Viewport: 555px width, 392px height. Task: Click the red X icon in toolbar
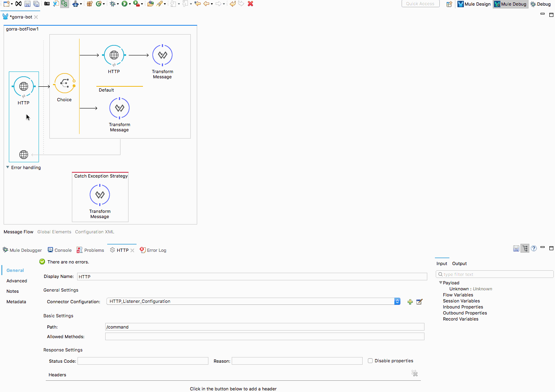point(250,4)
